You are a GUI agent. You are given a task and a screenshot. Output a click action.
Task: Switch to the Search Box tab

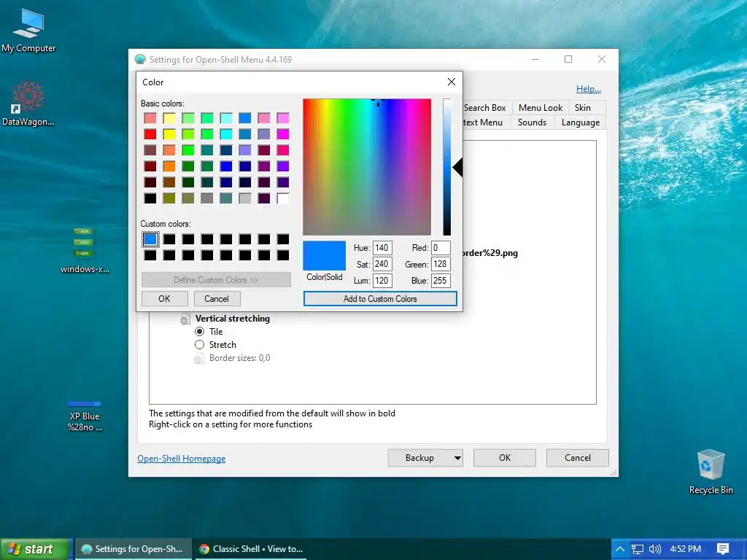click(484, 108)
